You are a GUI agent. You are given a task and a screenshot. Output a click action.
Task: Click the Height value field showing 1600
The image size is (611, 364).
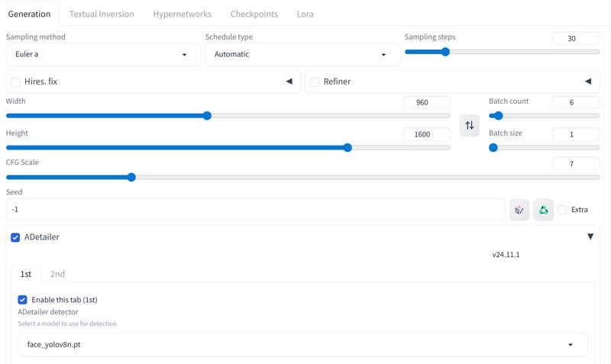tap(426, 134)
